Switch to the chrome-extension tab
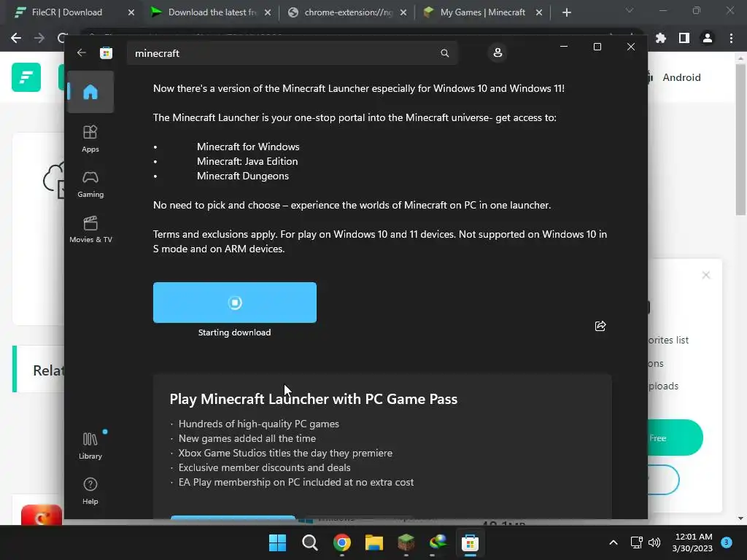Screen dimensions: 747x560 (348, 12)
